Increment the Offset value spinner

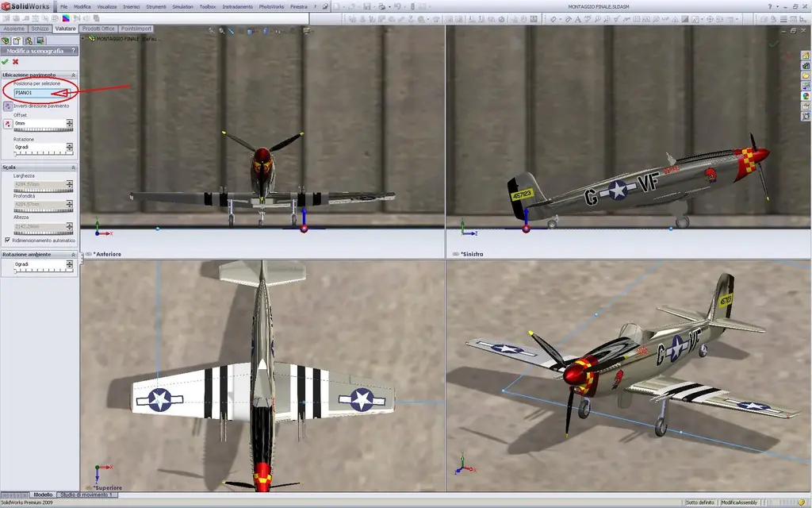pos(70,121)
